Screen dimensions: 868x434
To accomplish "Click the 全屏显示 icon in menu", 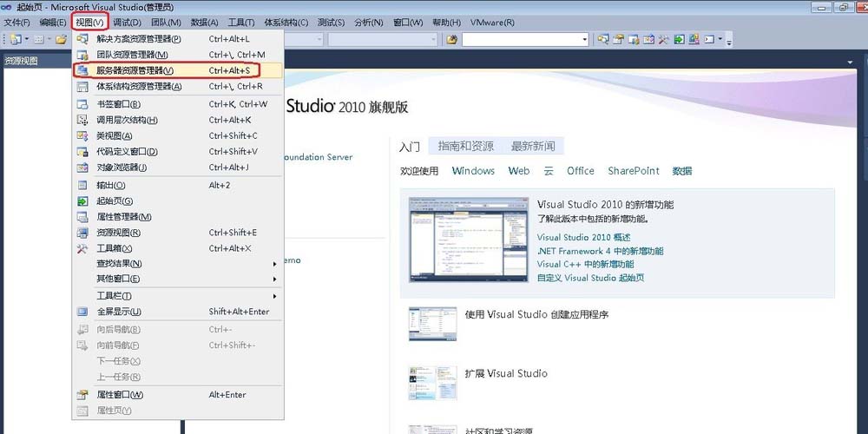I will tap(82, 312).
